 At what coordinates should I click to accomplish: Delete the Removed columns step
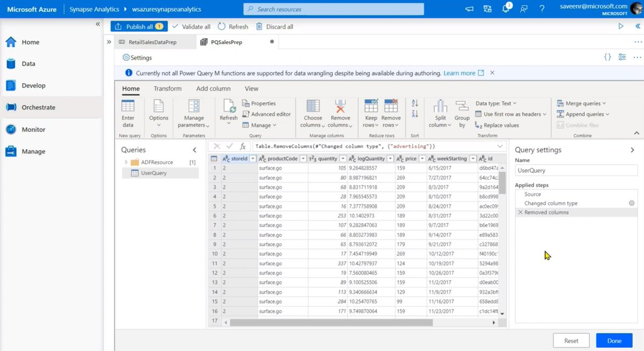coord(520,213)
